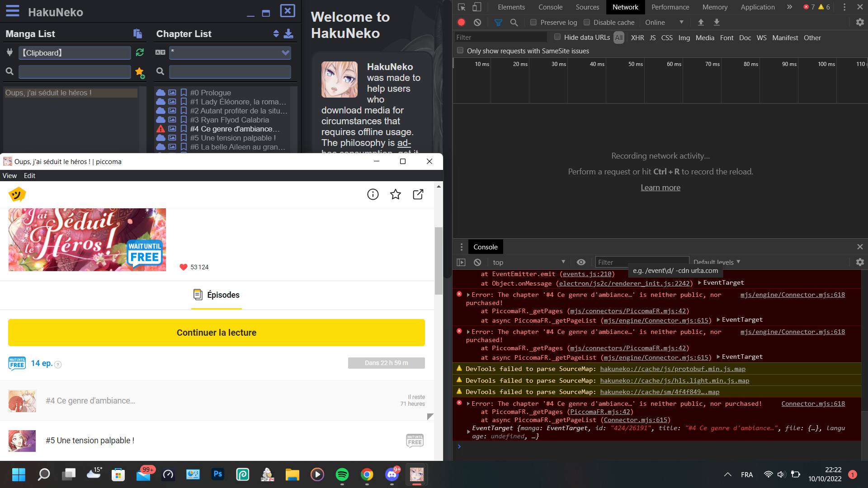Share externally via the export icon in piccoma
Viewport: 868px width, 488px height.
[x=418, y=194]
